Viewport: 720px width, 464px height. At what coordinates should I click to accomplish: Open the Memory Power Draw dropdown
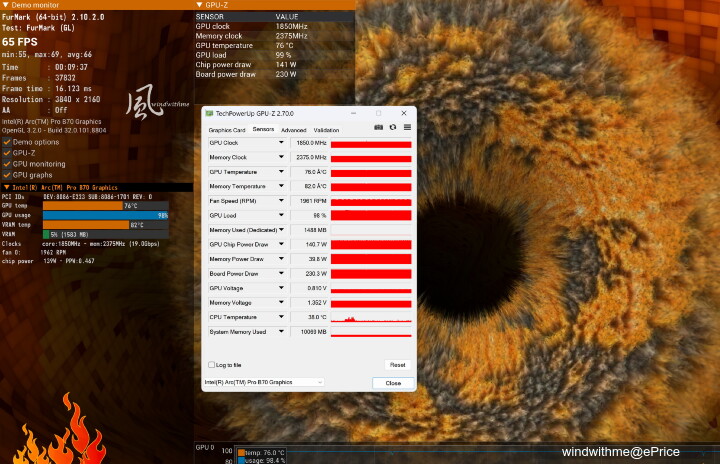point(281,259)
